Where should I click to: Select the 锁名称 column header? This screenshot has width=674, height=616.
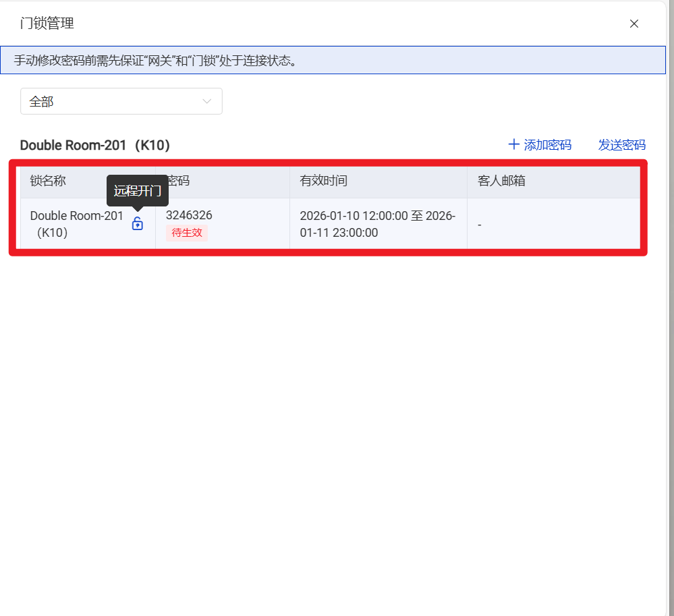click(48, 181)
